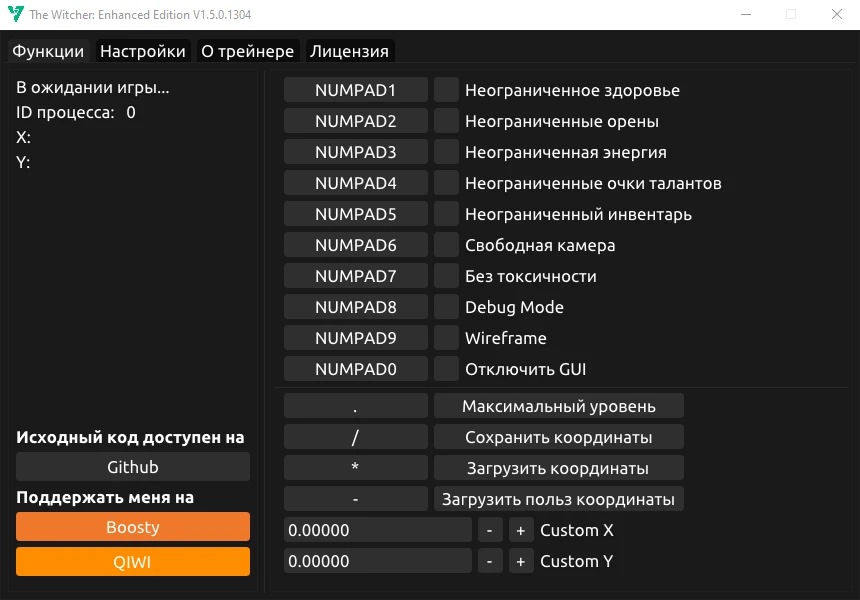Increment Custom X using plus stepper
The width and height of the screenshot is (860, 600).
[x=520, y=530]
